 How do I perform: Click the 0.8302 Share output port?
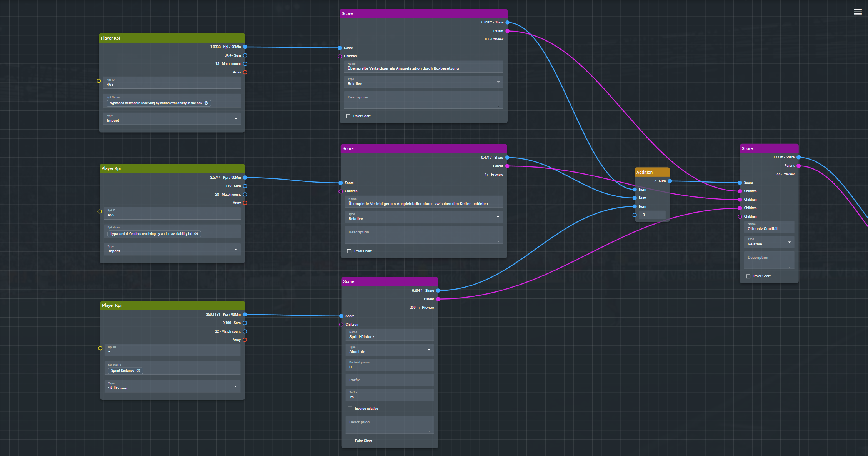click(x=508, y=22)
